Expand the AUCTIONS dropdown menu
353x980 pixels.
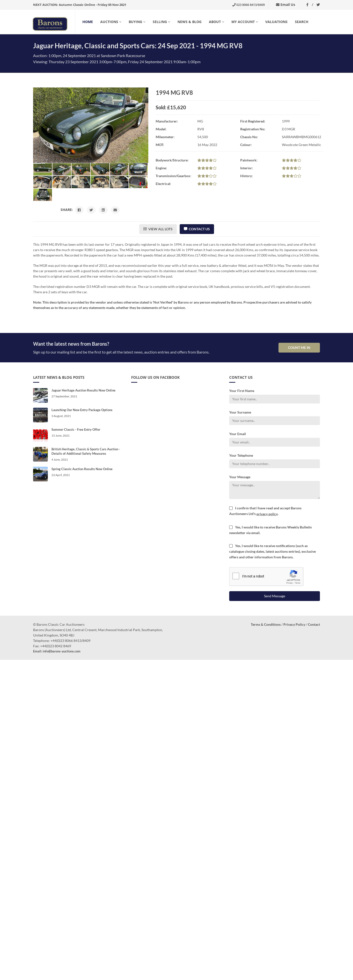[111, 22]
